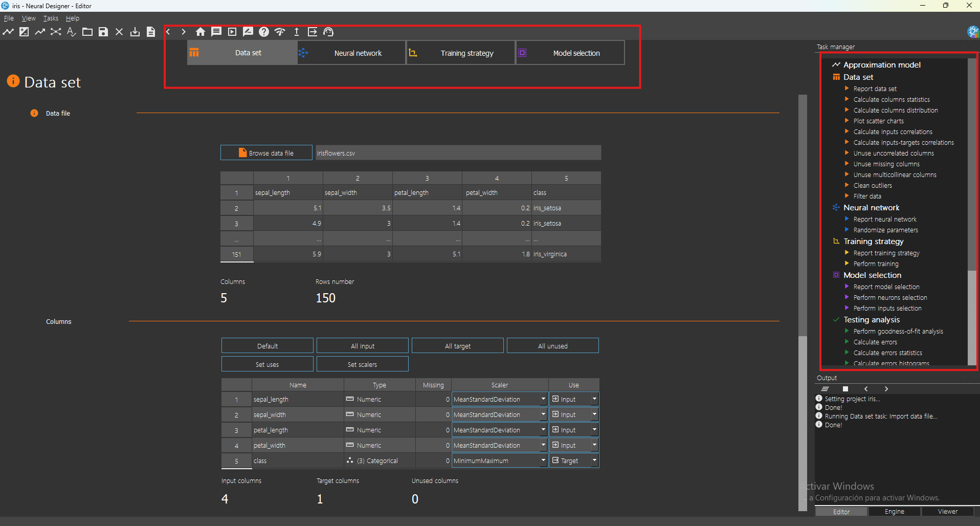
Task: Click the Stop square in Output panel
Action: pos(845,389)
